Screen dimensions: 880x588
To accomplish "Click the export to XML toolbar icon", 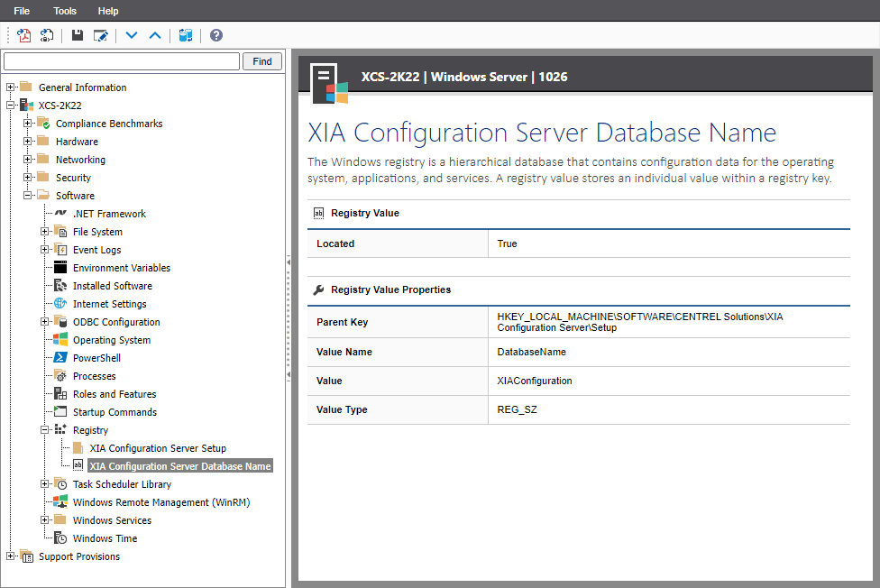I will click(x=47, y=35).
